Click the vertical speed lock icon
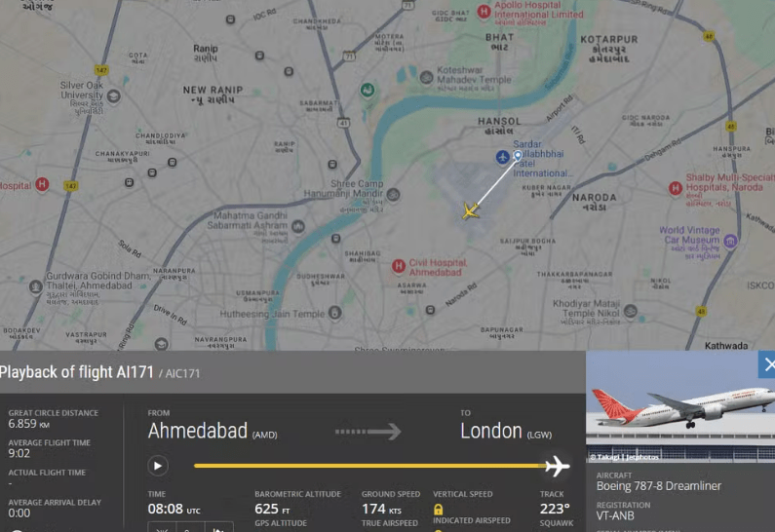Viewport: 775px width, 532px height. (438, 510)
